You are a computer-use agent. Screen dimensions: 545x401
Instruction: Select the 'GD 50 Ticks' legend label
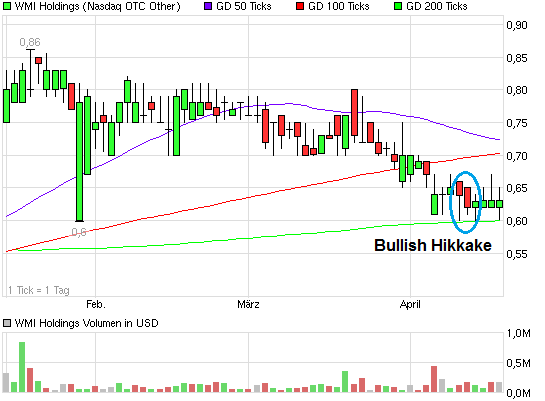point(244,6)
